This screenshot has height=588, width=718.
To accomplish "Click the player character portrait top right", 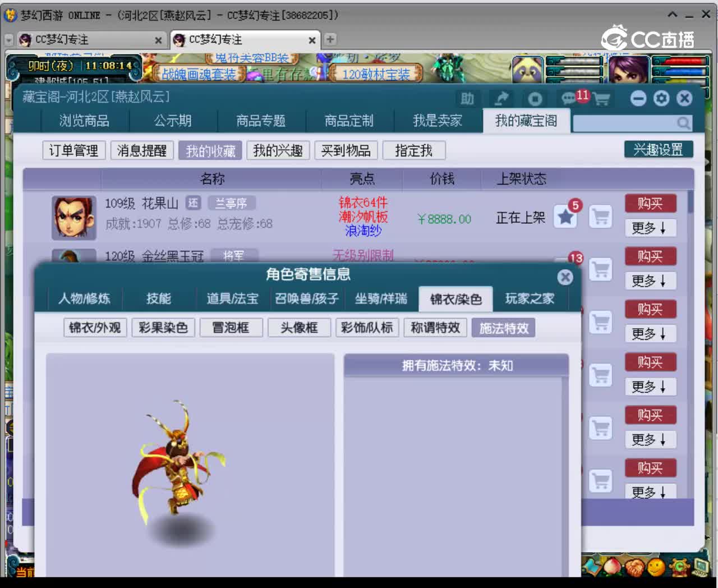I will pos(629,70).
